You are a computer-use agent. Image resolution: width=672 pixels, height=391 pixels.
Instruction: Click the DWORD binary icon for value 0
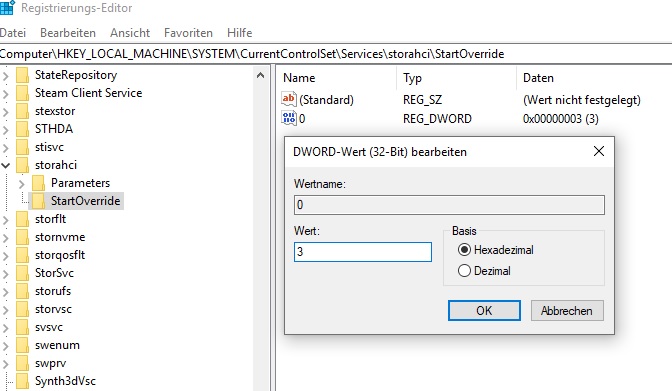288,118
